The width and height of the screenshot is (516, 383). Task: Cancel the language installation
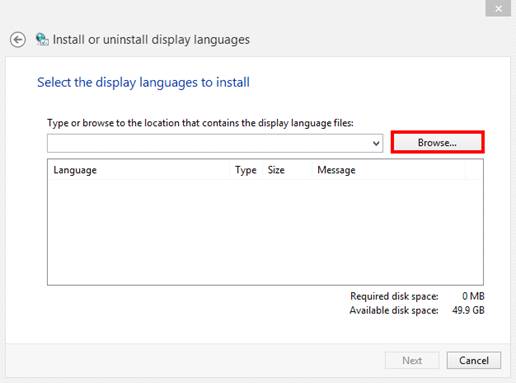(x=474, y=360)
